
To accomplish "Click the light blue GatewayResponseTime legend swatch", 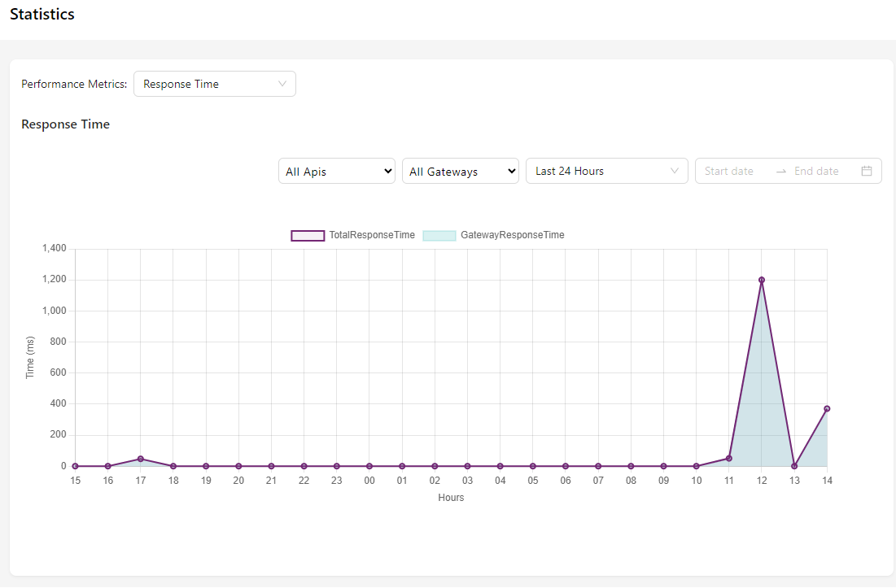I will point(439,235).
